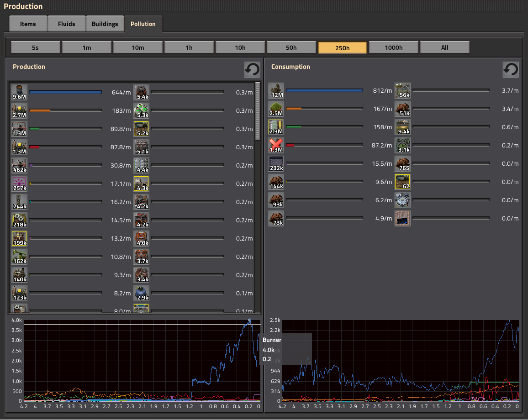Select the All time range button

[x=445, y=47]
